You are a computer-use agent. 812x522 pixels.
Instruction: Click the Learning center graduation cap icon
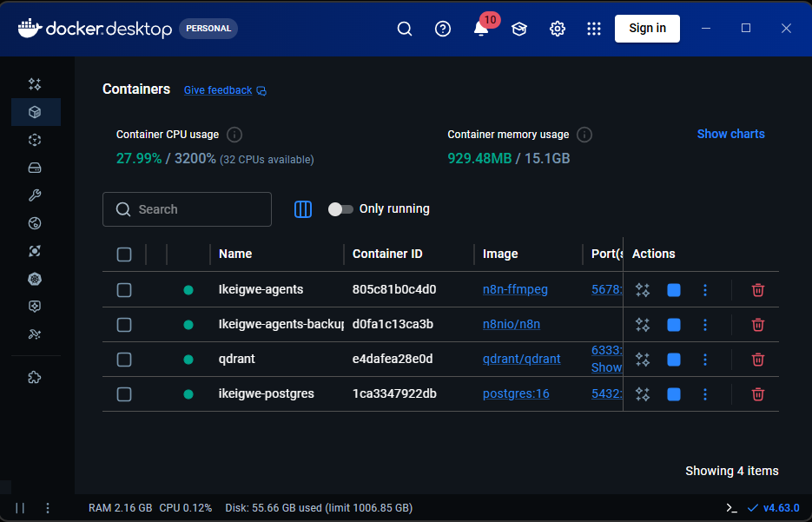519,29
